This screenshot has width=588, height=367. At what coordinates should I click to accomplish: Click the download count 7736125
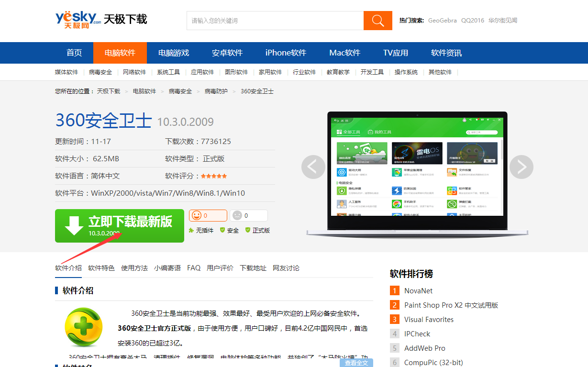[216, 142]
